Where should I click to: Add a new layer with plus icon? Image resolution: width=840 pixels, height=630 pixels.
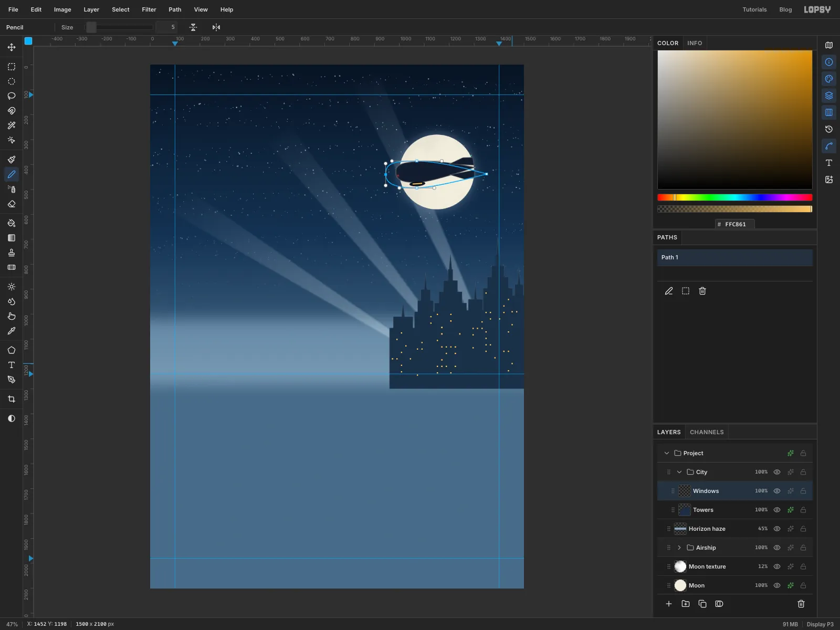tap(669, 604)
